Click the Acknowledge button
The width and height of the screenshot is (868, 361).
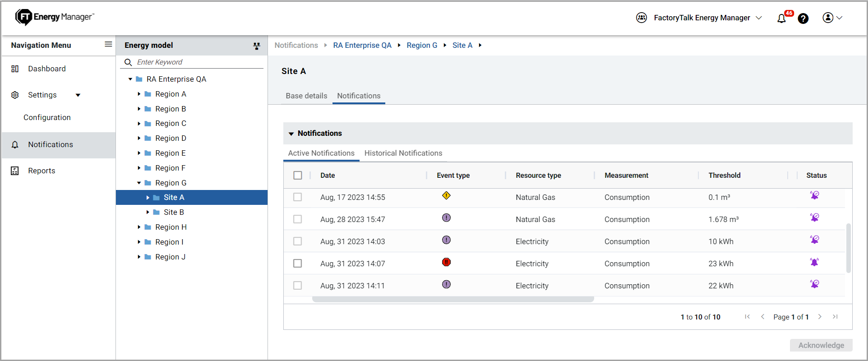[x=821, y=345]
